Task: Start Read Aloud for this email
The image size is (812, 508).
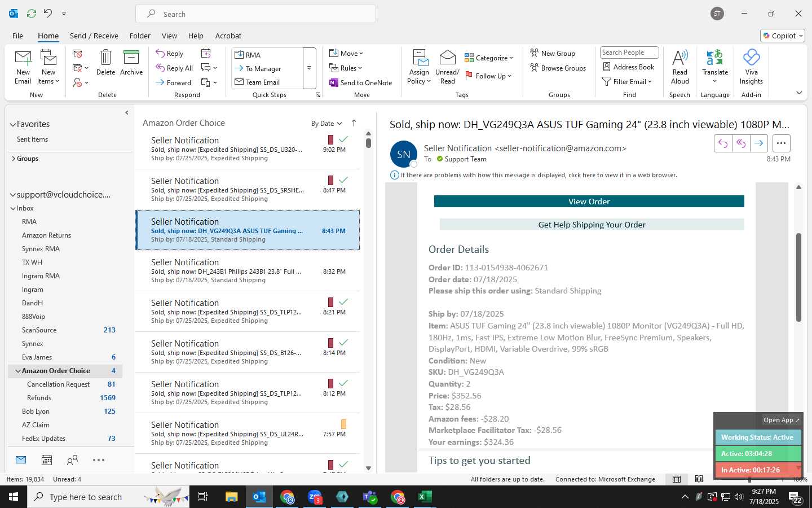Action: [x=680, y=67]
